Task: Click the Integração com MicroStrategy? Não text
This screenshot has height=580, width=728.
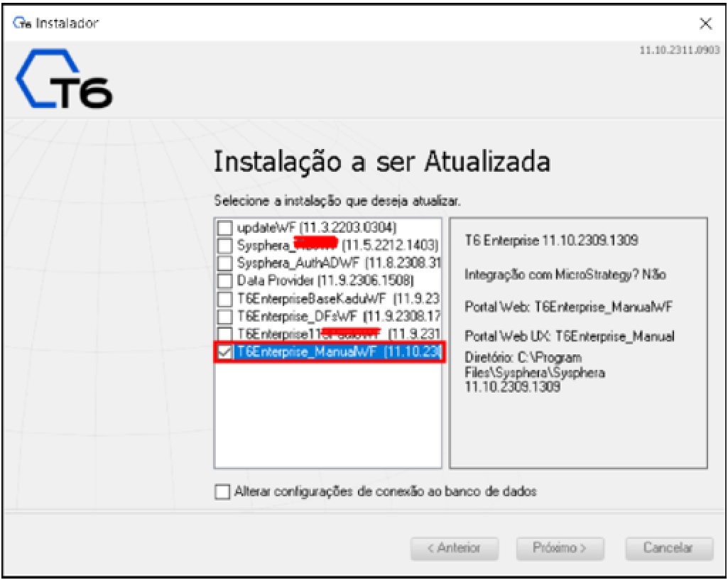Action: coord(565,274)
